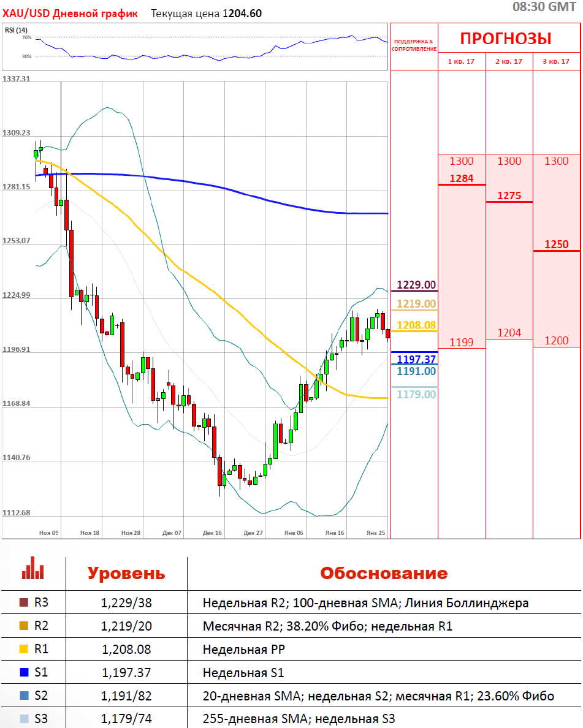Select the Янв 25 date marker
The height and width of the screenshot is (728, 583).
click(x=375, y=533)
